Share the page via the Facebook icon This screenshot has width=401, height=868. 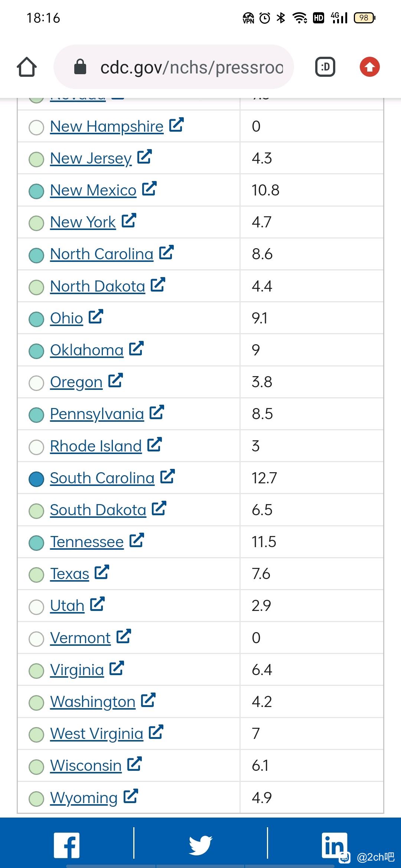tap(67, 845)
